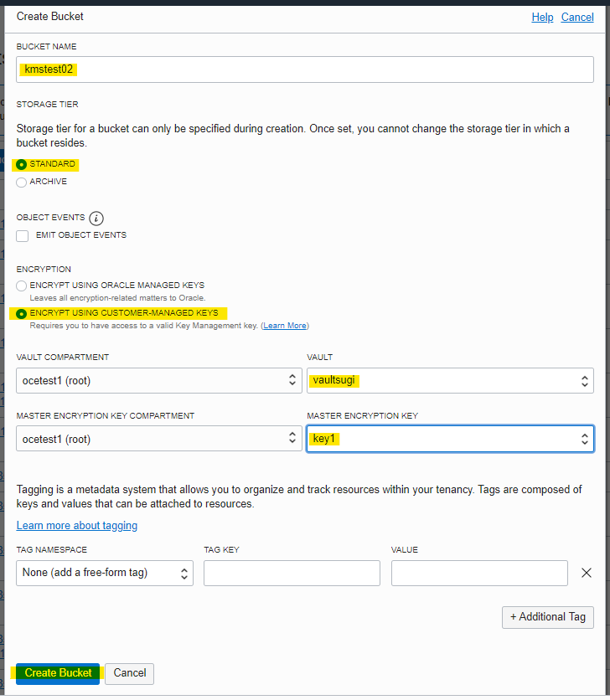Screen dimensions: 610x700
Task: Select the ARCHIVE storage tier
Action: [21, 183]
